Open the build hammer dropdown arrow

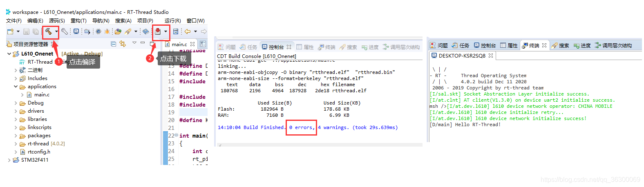(x=56, y=31)
